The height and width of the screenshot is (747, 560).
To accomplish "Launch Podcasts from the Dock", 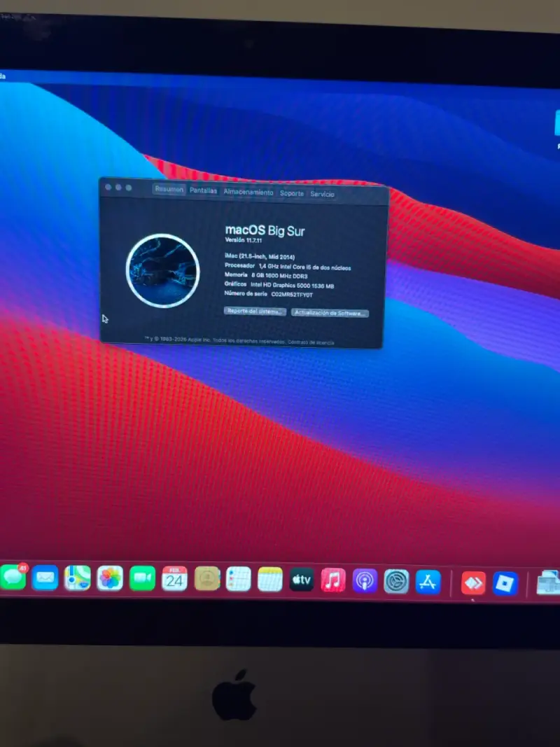I will click(365, 581).
